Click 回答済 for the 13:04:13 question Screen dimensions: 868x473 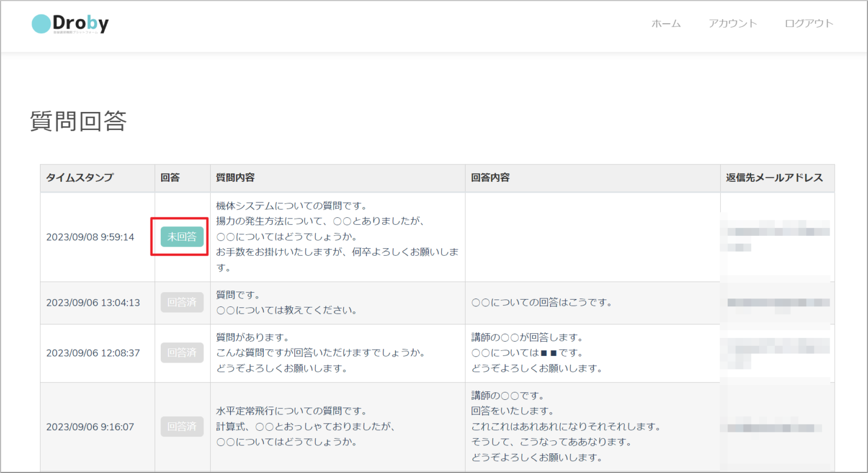pyautogui.click(x=182, y=302)
